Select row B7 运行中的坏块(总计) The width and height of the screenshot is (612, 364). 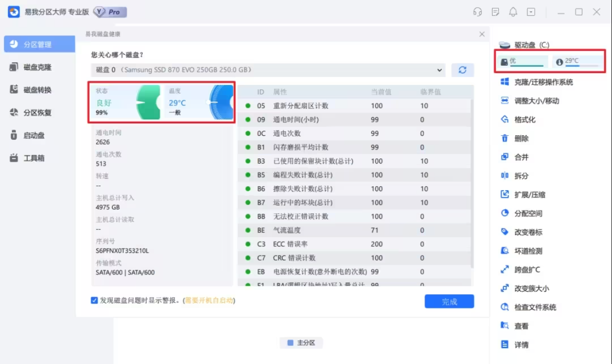(355, 203)
